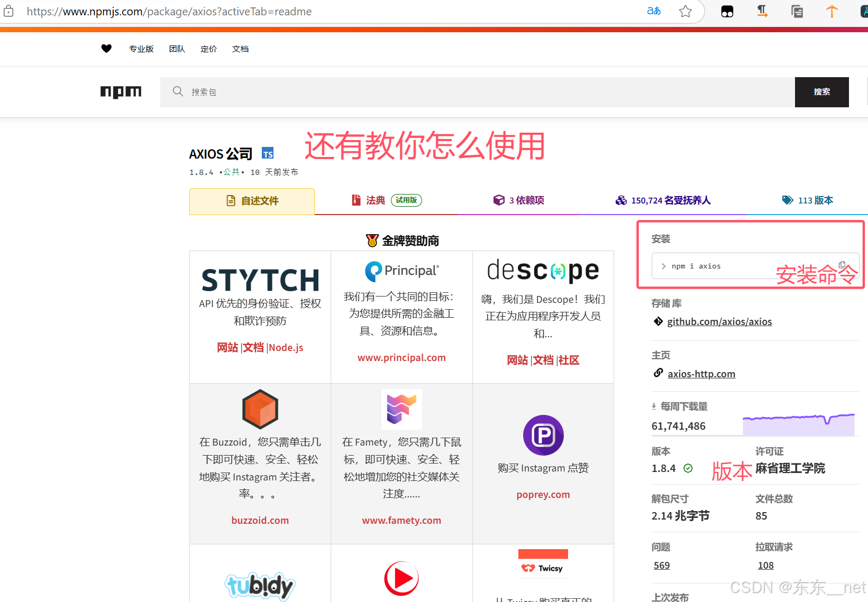Open github.com/axios/axios repository link
The image size is (868, 602).
point(719,321)
